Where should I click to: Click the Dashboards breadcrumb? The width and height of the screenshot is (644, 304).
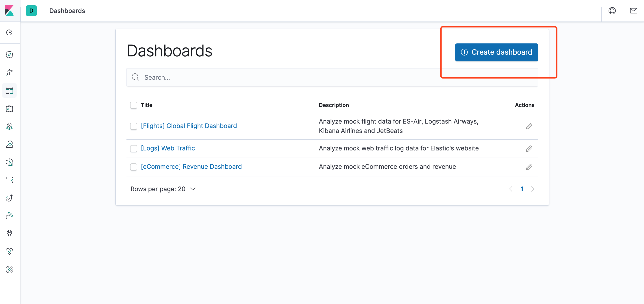click(x=67, y=11)
